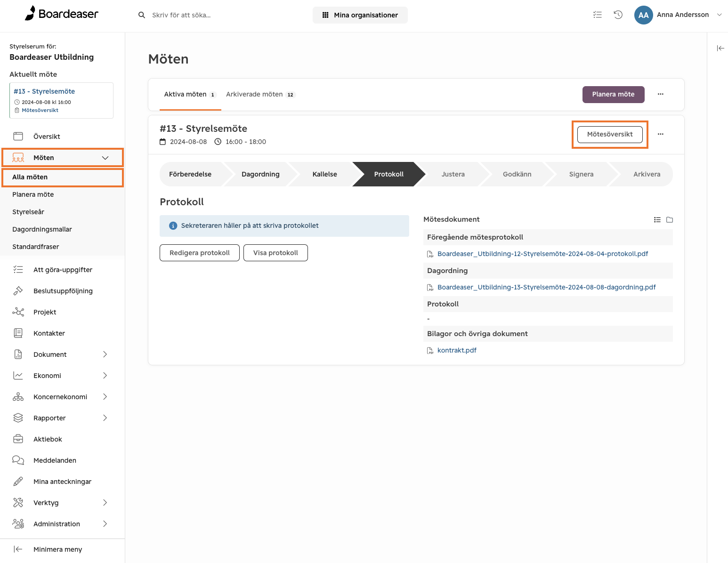Go to the Arkivera step
The width and height of the screenshot is (728, 563).
(647, 174)
